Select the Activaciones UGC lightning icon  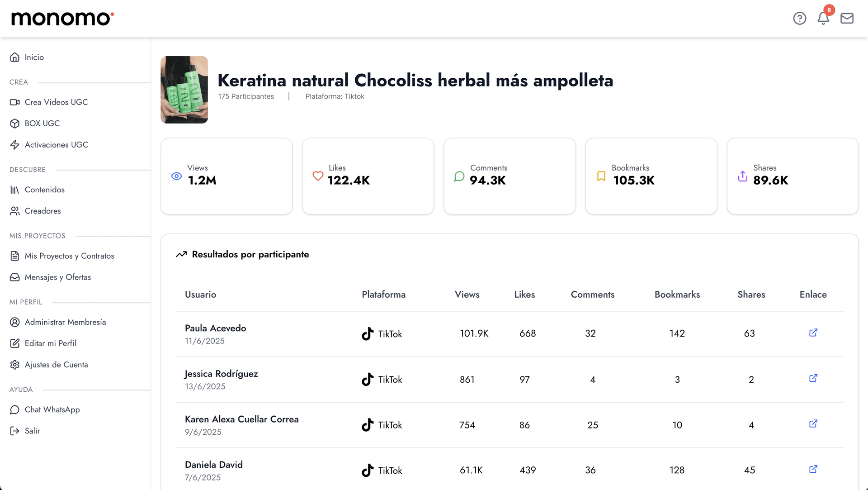pos(15,144)
